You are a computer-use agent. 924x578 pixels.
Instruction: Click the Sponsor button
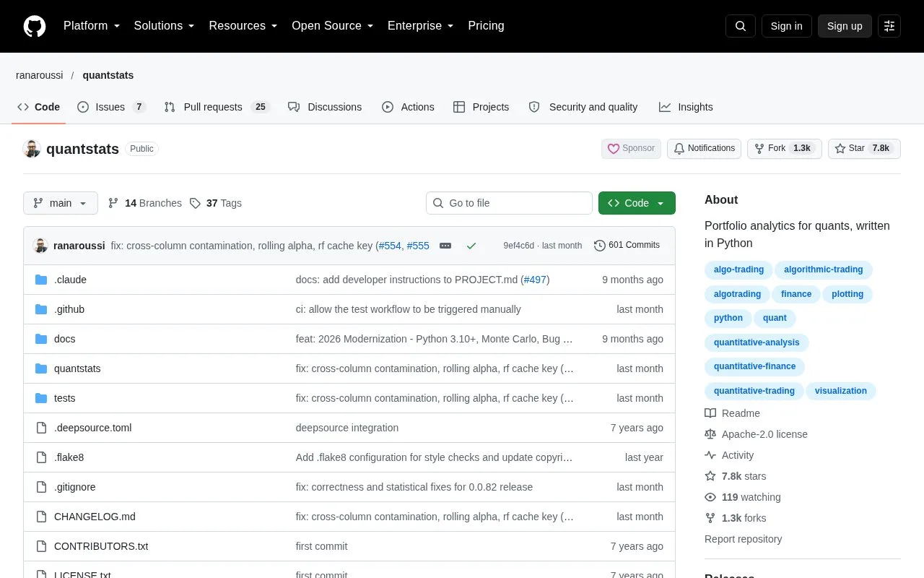click(631, 149)
